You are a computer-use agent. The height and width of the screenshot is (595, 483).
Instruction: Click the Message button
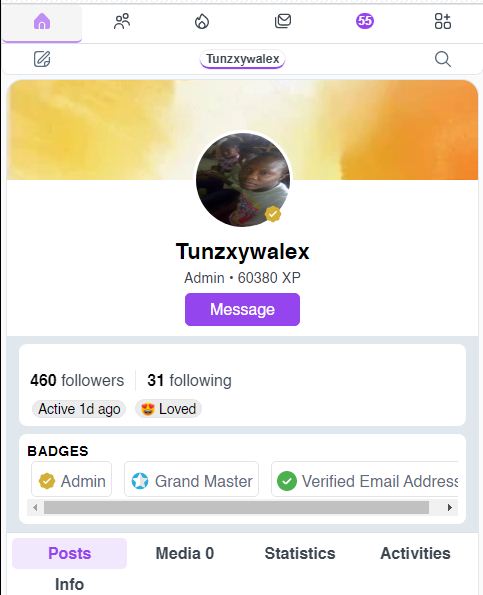pyautogui.click(x=242, y=309)
